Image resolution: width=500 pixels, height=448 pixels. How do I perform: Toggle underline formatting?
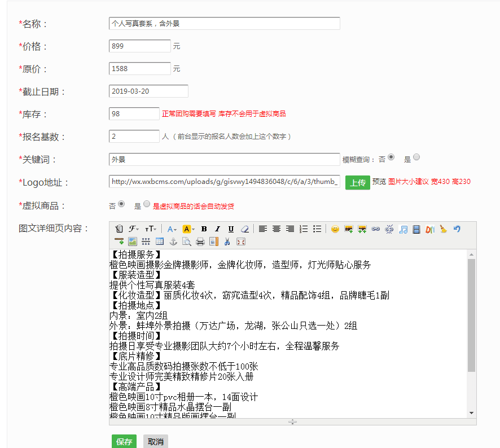click(x=231, y=229)
